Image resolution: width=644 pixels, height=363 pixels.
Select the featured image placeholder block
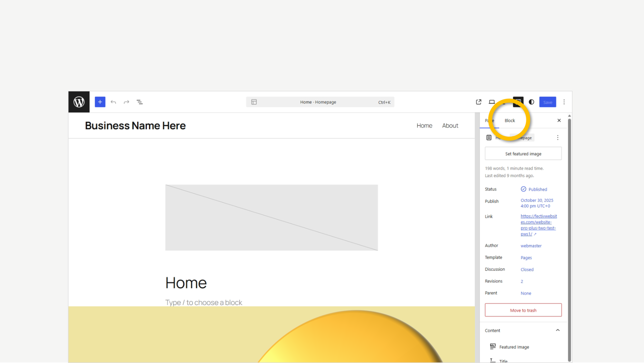[x=271, y=218]
